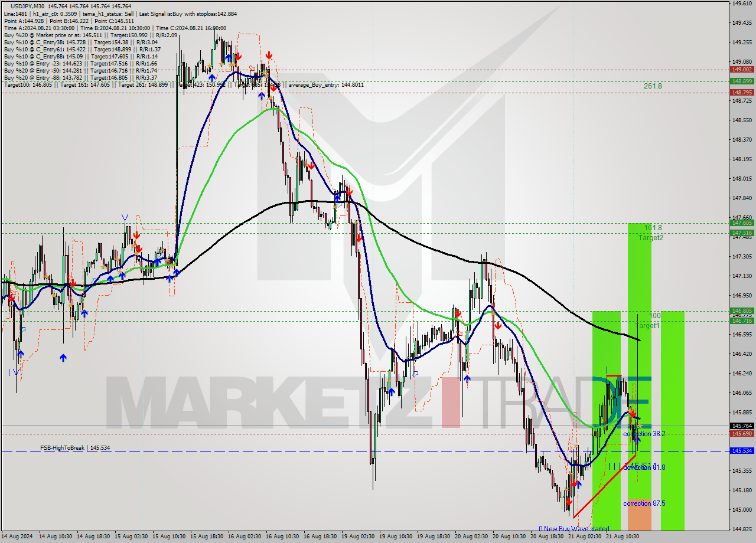Click the '19 Aug 02:30' time axis label
Screen dimensions: 756x543
358,537
